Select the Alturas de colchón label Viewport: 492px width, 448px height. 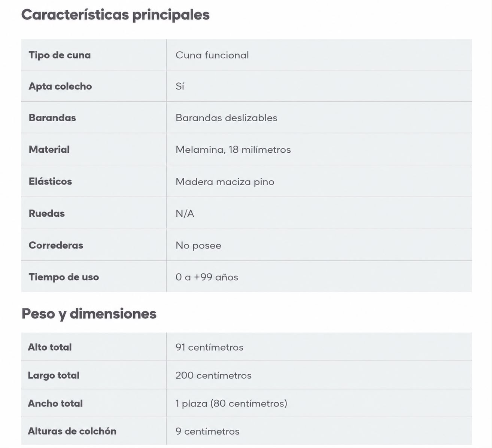point(72,431)
